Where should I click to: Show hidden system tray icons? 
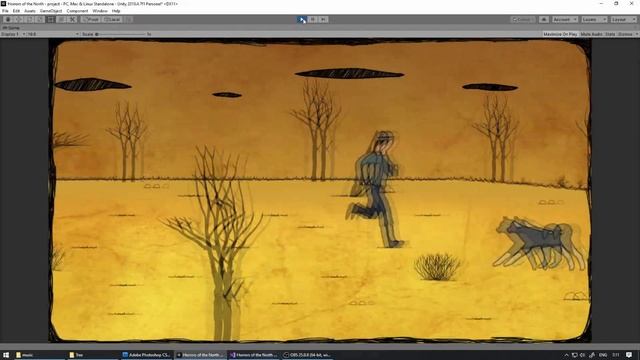(x=566, y=355)
